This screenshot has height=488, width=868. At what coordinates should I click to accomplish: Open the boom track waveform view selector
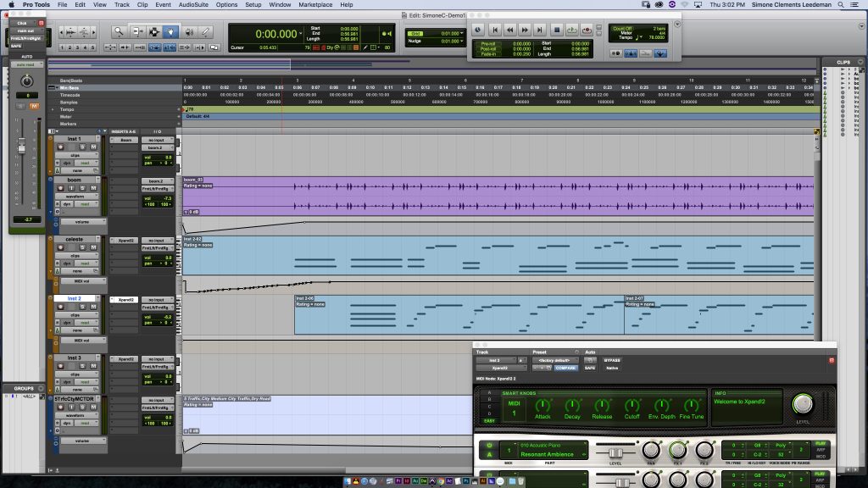coord(77,196)
